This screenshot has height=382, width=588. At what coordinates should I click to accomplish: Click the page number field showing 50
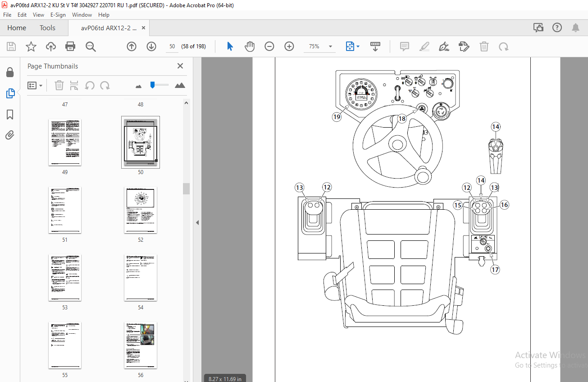point(172,46)
